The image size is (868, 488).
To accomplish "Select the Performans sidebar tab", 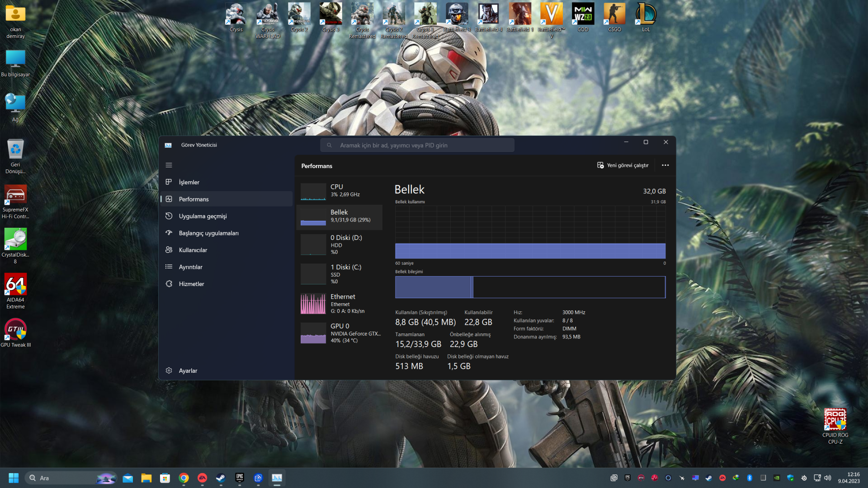I will tap(193, 199).
